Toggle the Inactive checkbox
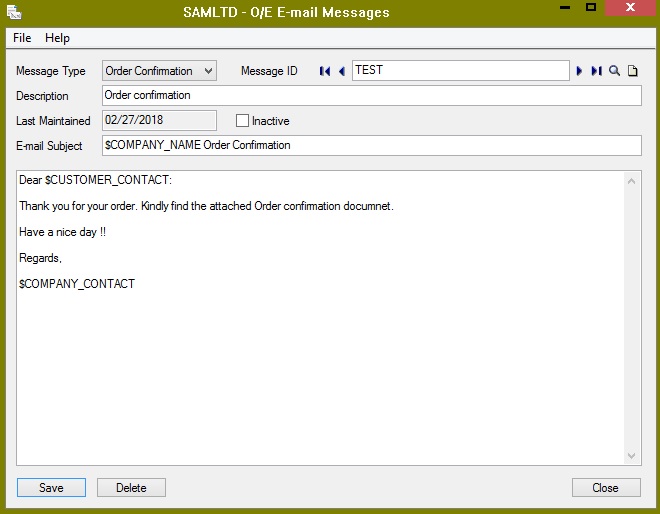Viewport: 660px width, 514px height. click(242, 121)
